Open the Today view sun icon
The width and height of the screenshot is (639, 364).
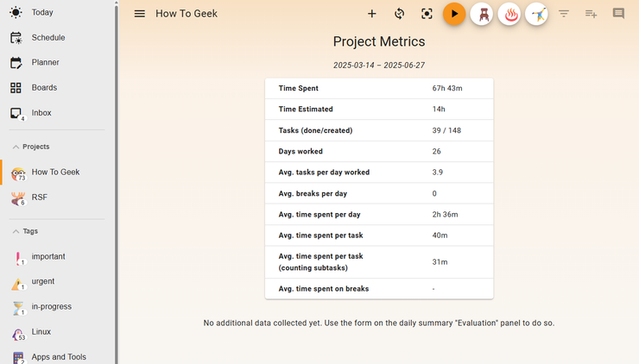[16, 12]
